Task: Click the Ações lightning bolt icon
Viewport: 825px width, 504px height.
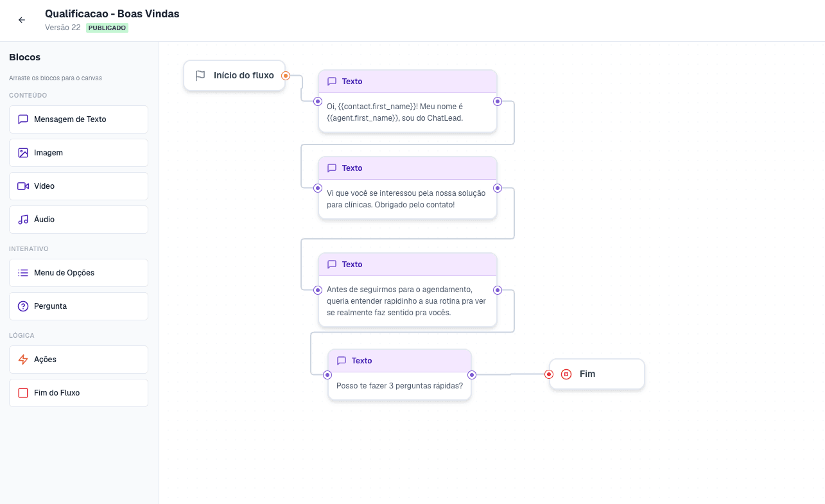Action: click(x=23, y=360)
